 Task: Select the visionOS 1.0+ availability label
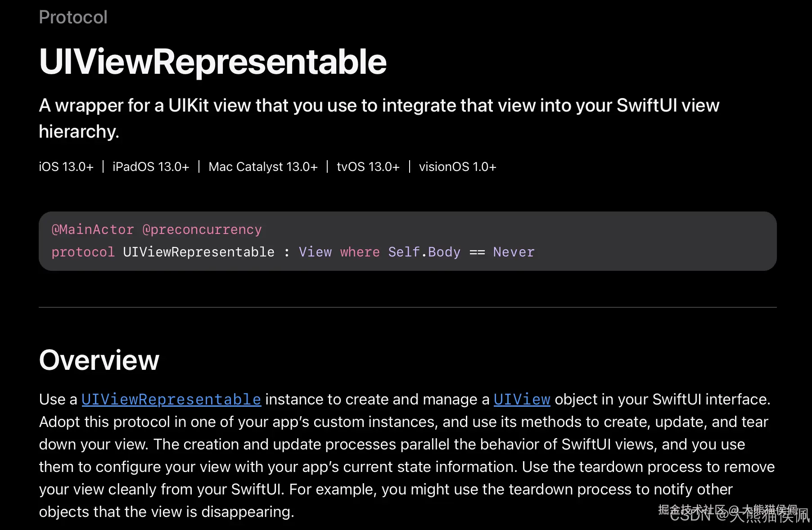point(457,167)
